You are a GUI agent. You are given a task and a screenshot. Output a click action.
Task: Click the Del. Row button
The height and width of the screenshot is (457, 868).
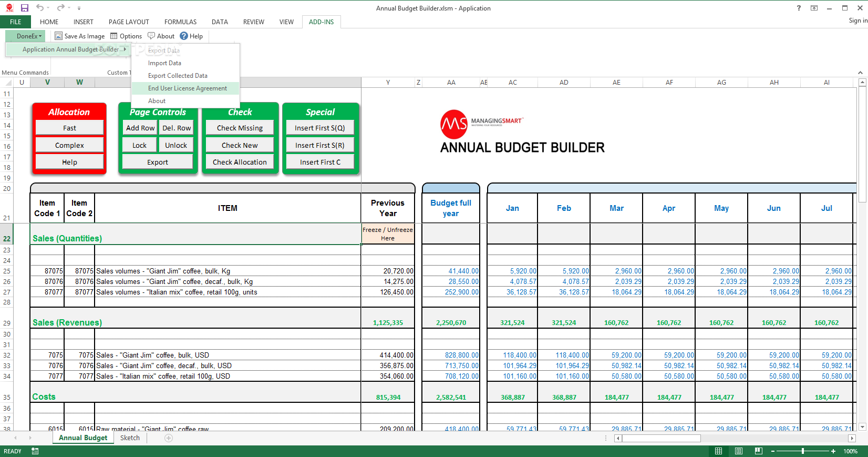177,128
